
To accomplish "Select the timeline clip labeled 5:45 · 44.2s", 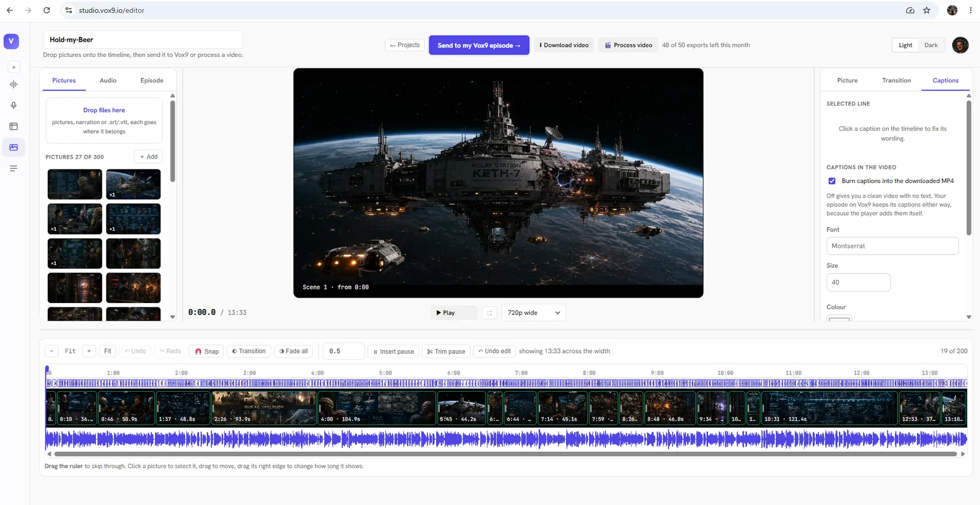I will point(462,408).
